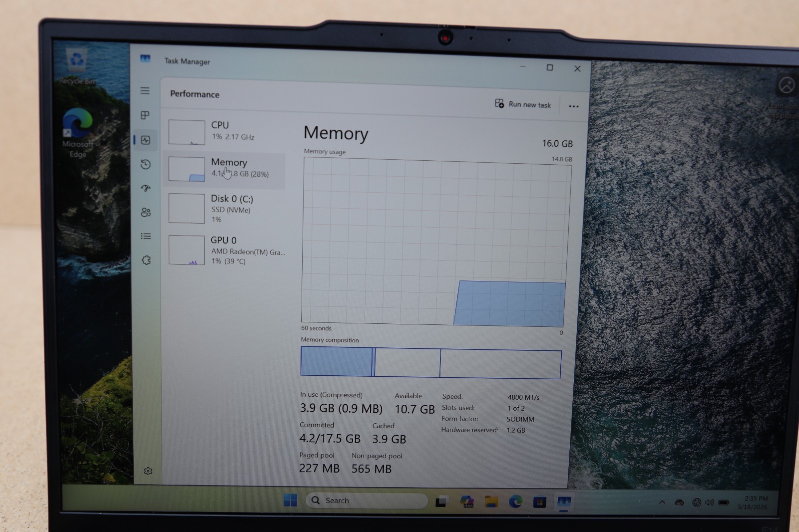Click the Task Manager app icon in title bar
The width and height of the screenshot is (799, 532).
[145, 58]
